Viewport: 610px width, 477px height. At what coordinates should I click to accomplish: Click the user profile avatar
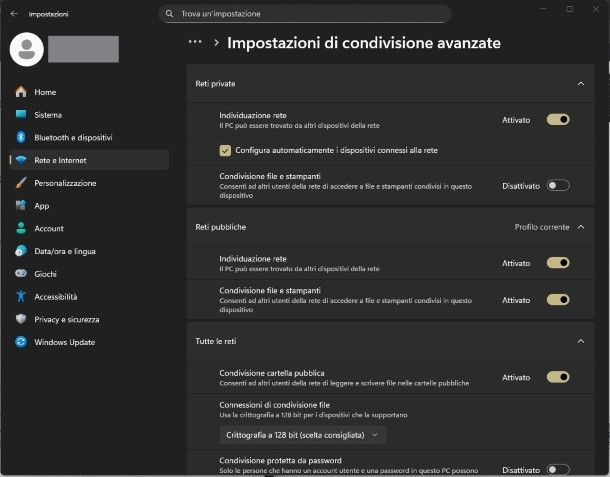26,49
